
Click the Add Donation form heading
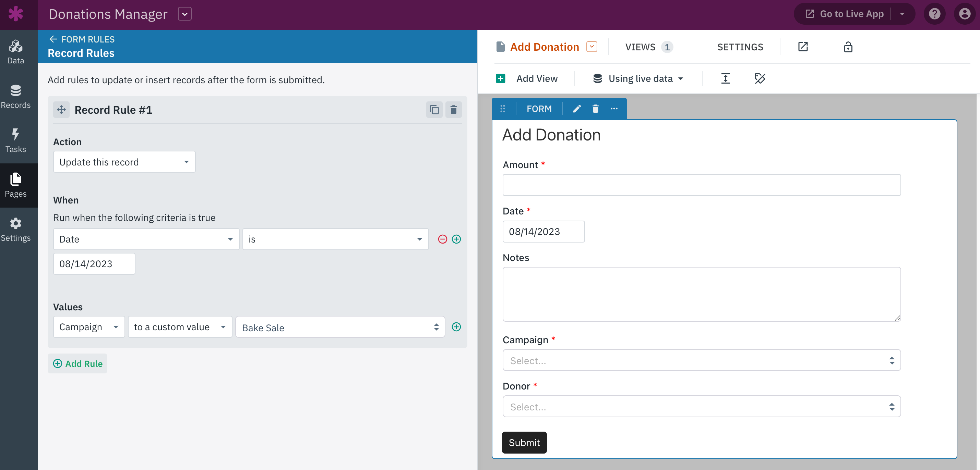pos(551,135)
